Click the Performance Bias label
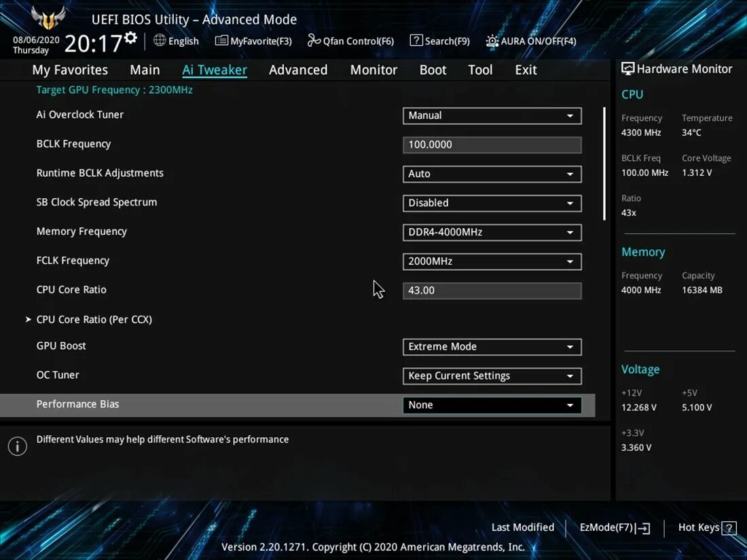The image size is (747, 560). point(77,404)
